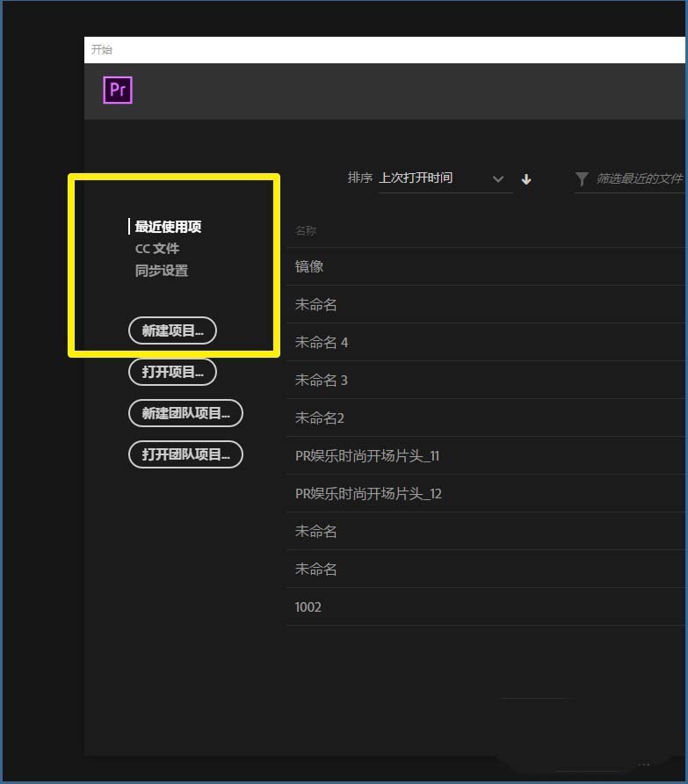The height and width of the screenshot is (784, 688).
Task: Open the 上次打开时间 sort dropdown
Action: (445, 178)
